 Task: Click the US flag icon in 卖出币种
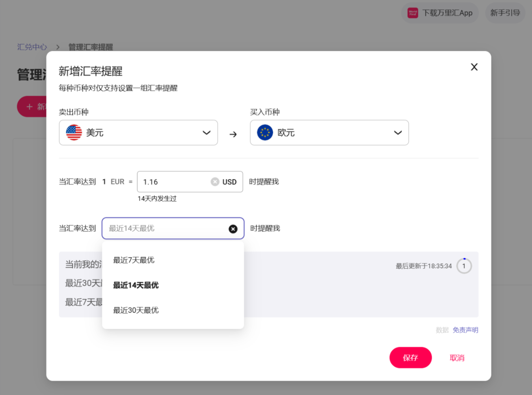point(74,132)
